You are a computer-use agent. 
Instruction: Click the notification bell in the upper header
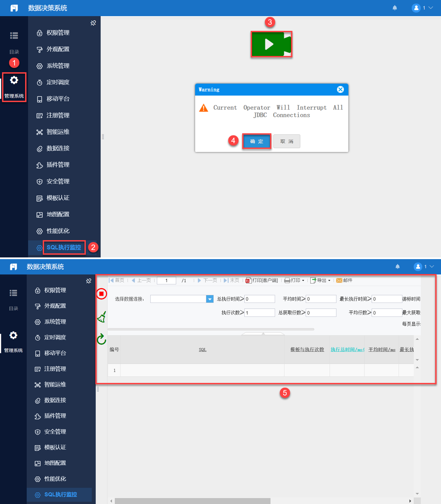pos(395,8)
